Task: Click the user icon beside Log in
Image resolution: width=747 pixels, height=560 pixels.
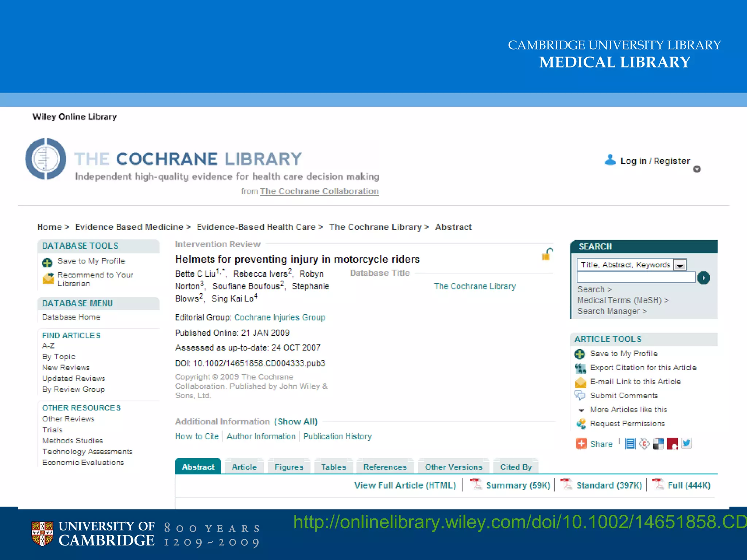Action: (610, 160)
